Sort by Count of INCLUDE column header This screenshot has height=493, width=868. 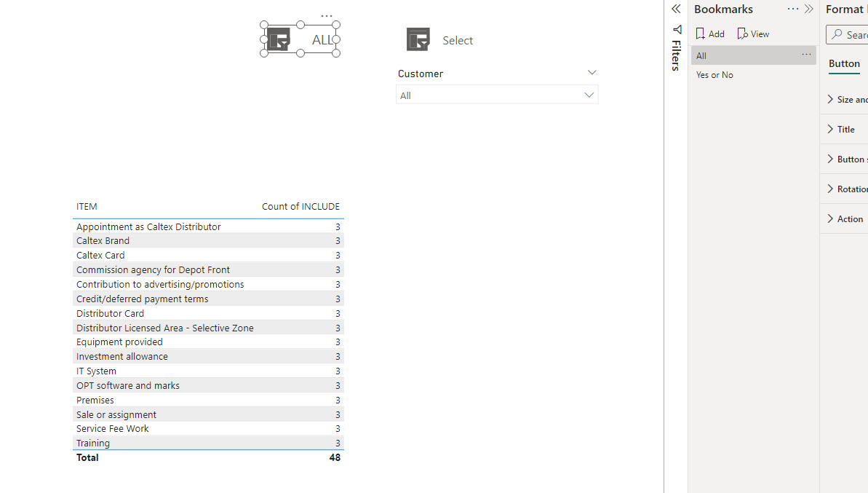300,207
